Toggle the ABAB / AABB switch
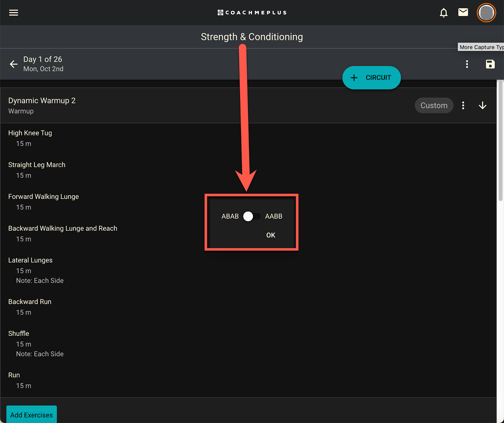The width and height of the screenshot is (504, 423). click(x=252, y=216)
